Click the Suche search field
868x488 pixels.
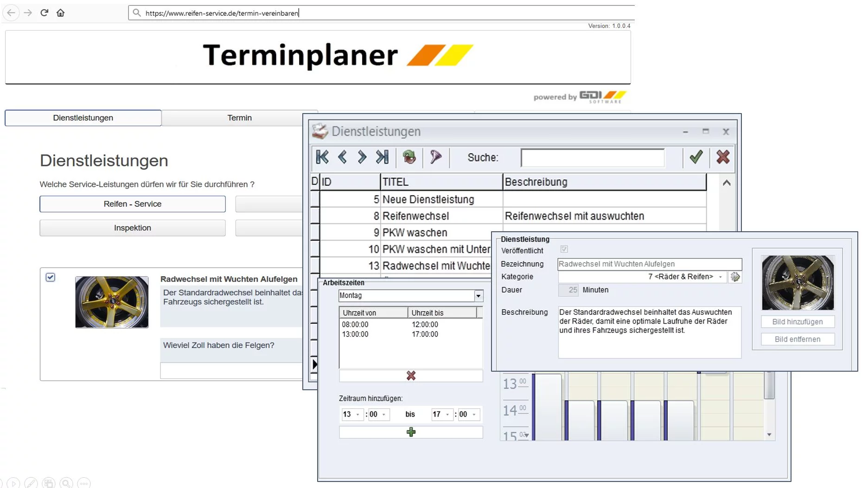[592, 158]
